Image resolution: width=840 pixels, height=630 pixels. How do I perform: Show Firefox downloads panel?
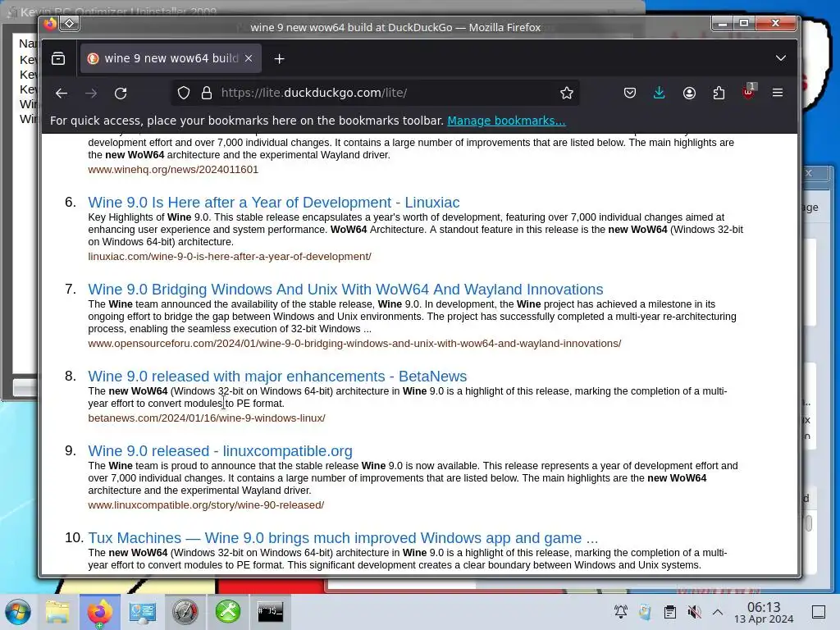click(659, 94)
